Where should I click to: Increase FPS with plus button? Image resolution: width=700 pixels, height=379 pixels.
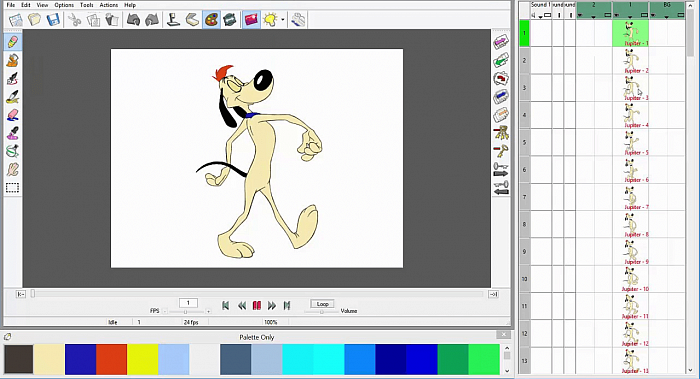pos(208,312)
